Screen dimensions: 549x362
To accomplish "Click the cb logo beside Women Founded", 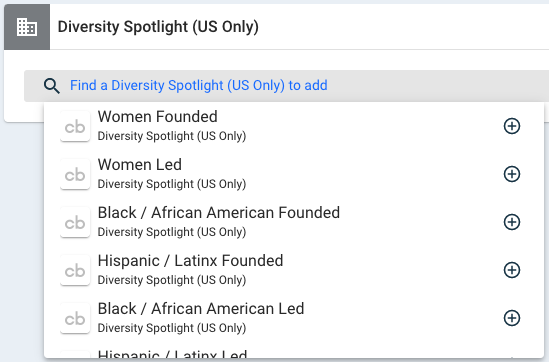I will (x=75, y=126).
